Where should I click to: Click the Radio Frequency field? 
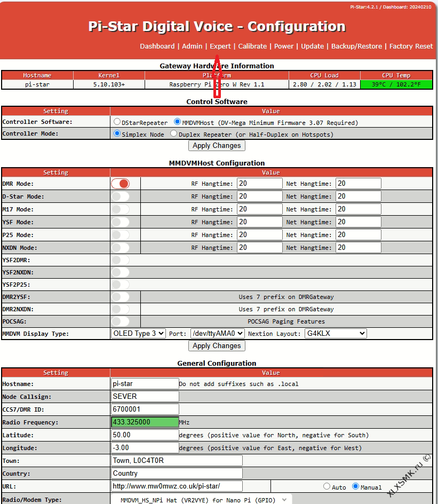[x=145, y=422]
